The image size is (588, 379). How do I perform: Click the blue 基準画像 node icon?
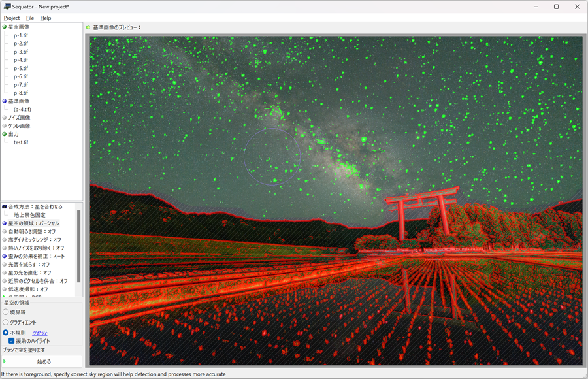point(5,101)
